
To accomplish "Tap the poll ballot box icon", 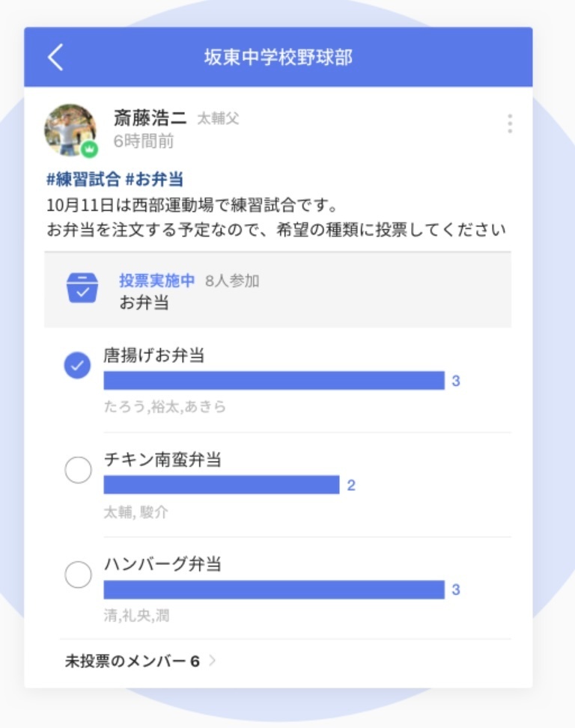I will (82, 288).
